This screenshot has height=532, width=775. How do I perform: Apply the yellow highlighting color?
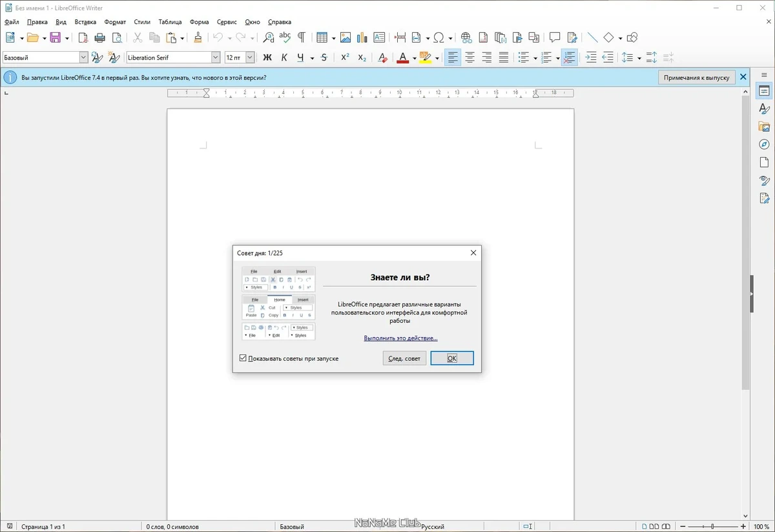(x=424, y=57)
